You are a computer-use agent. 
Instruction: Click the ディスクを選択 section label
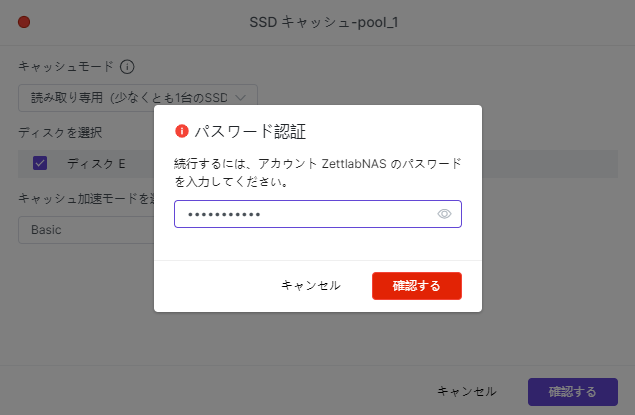click(59, 132)
